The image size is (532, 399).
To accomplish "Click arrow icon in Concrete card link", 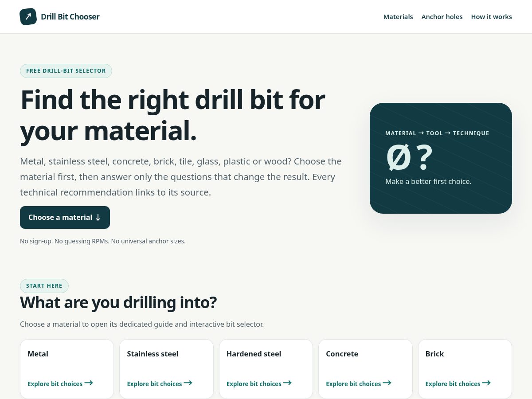I will click(x=387, y=383).
